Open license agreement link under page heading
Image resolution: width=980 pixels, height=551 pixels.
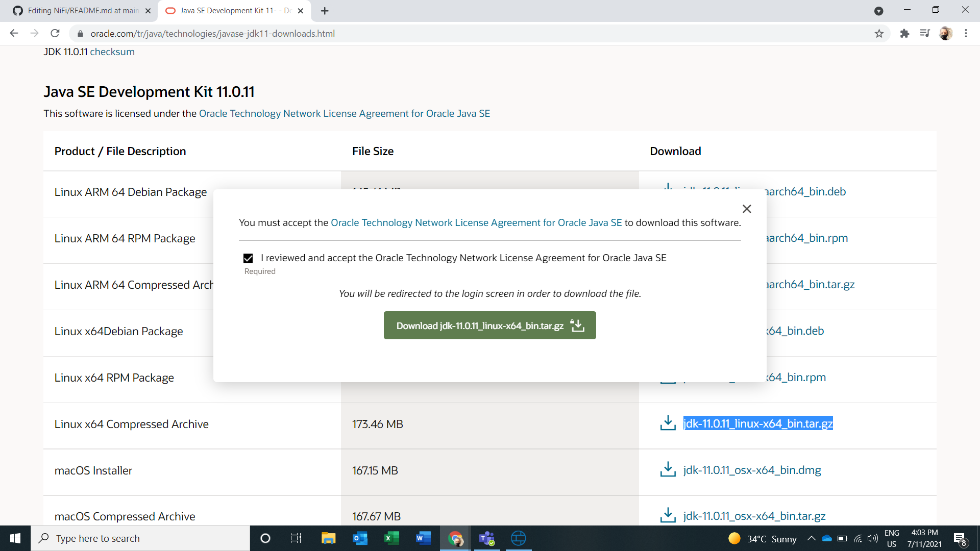point(345,113)
